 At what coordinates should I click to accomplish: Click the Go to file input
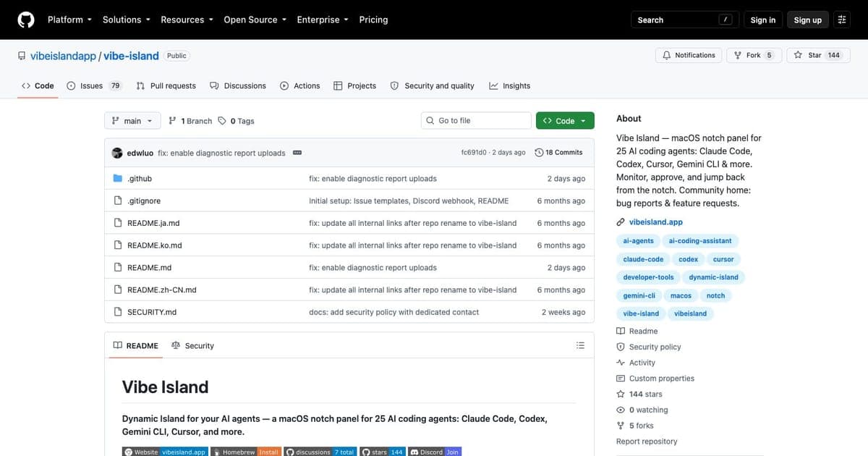pyautogui.click(x=476, y=121)
